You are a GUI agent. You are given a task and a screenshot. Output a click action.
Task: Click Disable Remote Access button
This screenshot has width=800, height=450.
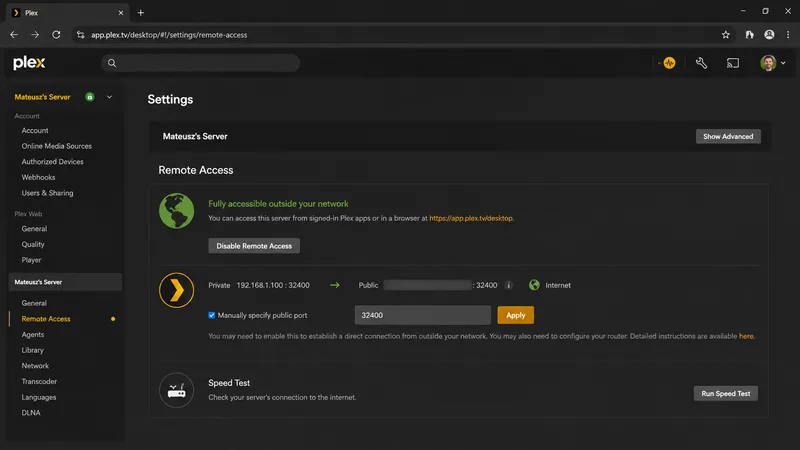[254, 246]
